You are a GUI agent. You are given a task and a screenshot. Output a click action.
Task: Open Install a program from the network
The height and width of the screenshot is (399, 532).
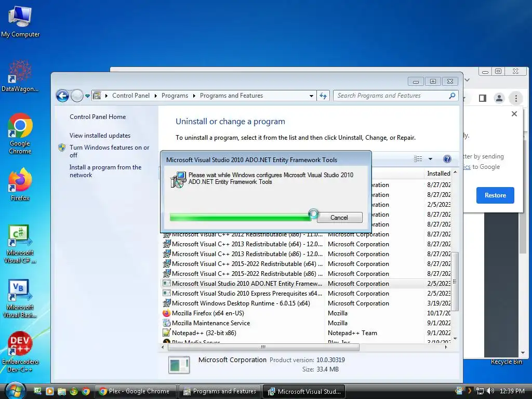[x=105, y=171]
